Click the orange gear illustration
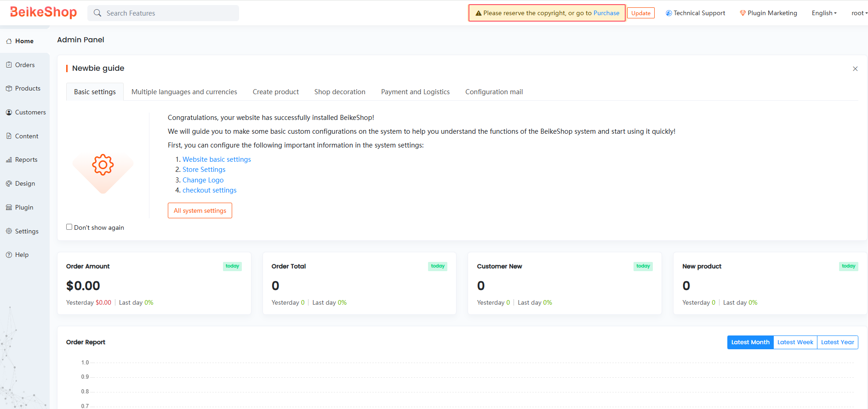This screenshot has height=409, width=868. point(103,165)
